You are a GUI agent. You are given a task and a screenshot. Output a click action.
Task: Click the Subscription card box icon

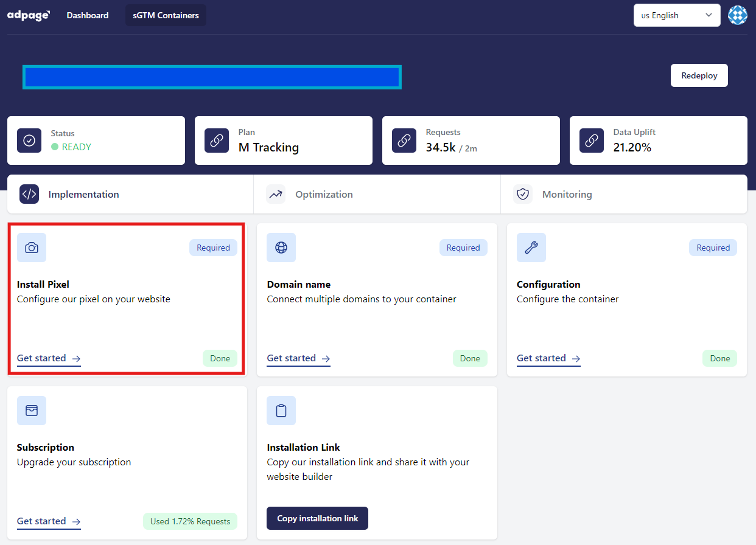pos(32,411)
